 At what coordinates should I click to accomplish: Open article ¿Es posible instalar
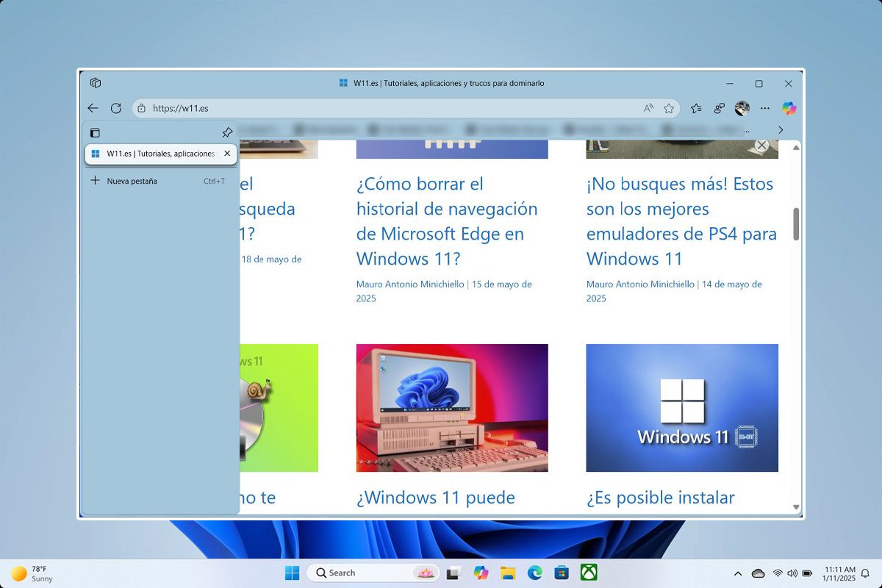tap(661, 498)
